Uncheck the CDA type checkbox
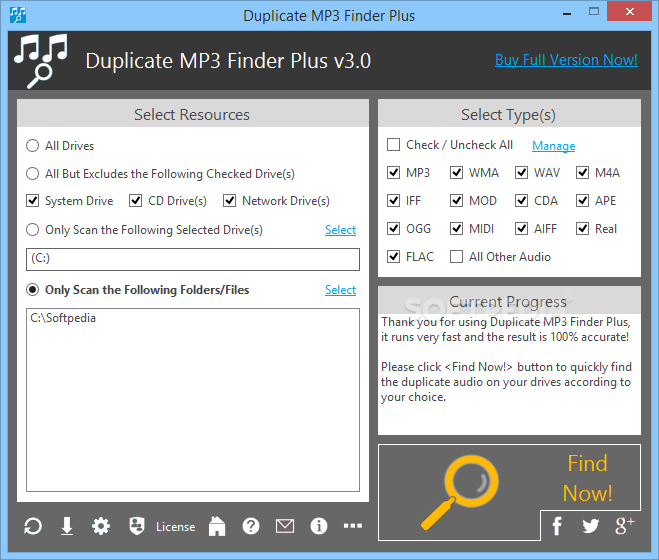This screenshot has height=560, width=659. 522,201
